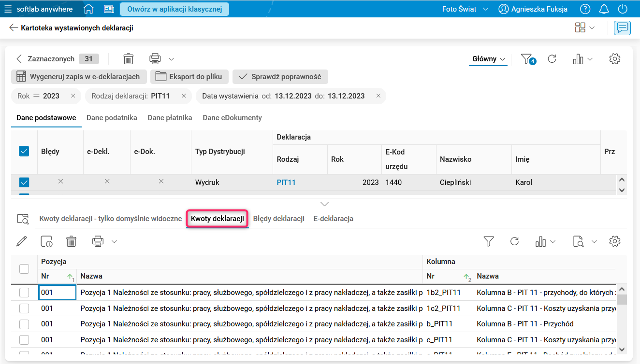Toggle select-all checkbox in declarations header
Viewport: 640px width, 364px height.
tap(24, 152)
